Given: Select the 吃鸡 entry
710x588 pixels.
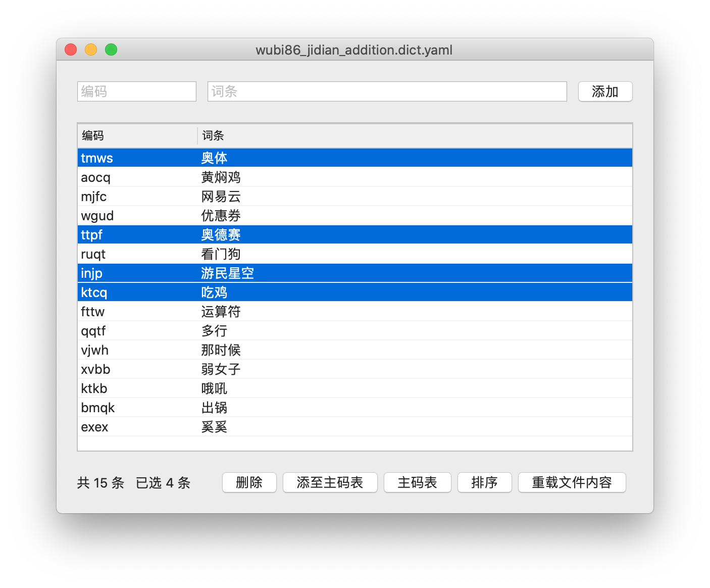Looking at the screenshot, I should (355, 292).
